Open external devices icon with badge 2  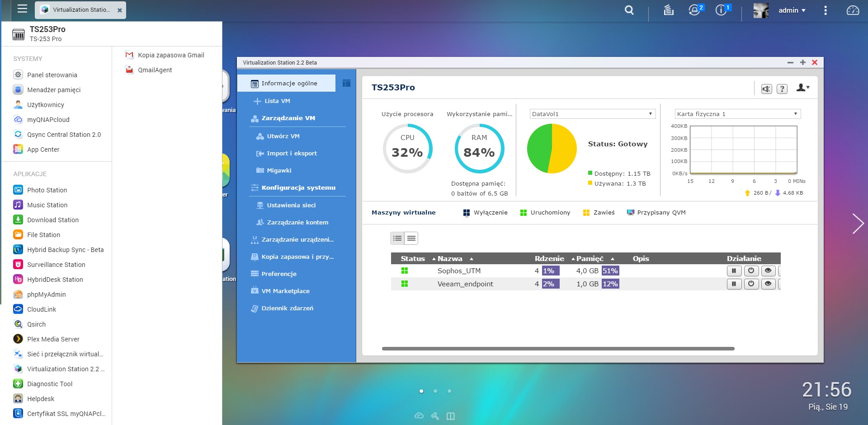pyautogui.click(x=695, y=9)
